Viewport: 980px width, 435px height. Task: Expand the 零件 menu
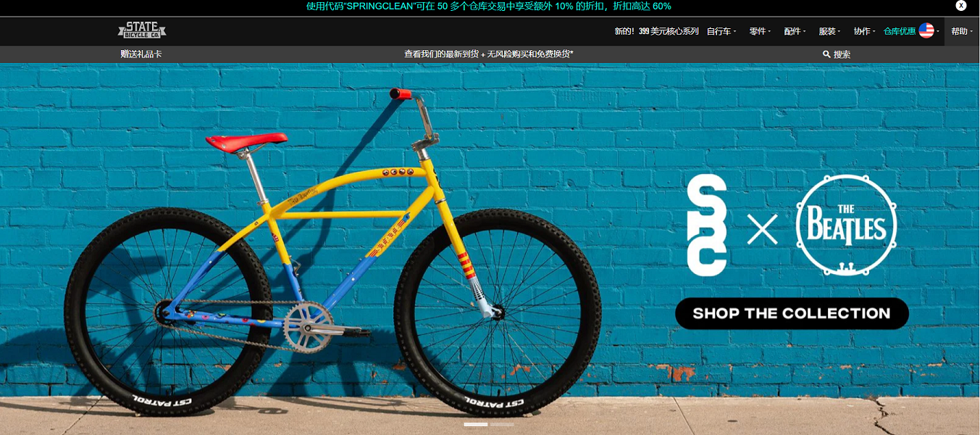[760, 31]
